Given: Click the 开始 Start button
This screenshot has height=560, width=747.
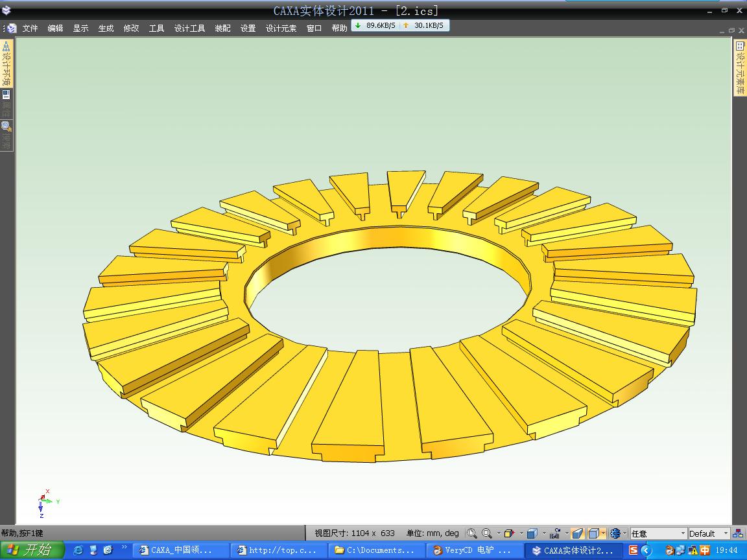Looking at the screenshot, I should pos(31,550).
